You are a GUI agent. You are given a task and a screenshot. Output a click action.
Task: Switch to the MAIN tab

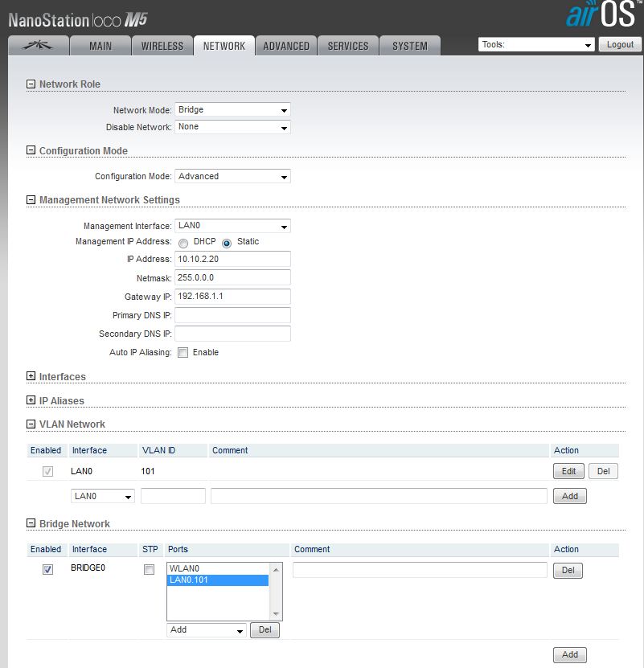point(100,46)
